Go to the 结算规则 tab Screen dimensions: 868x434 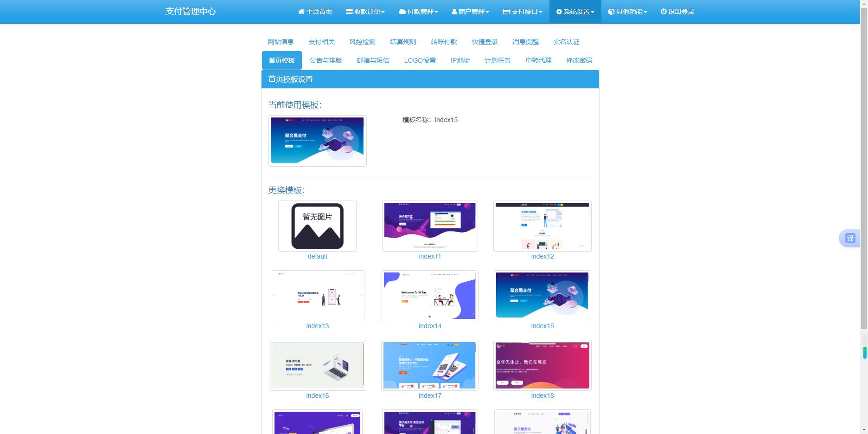[x=403, y=42]
